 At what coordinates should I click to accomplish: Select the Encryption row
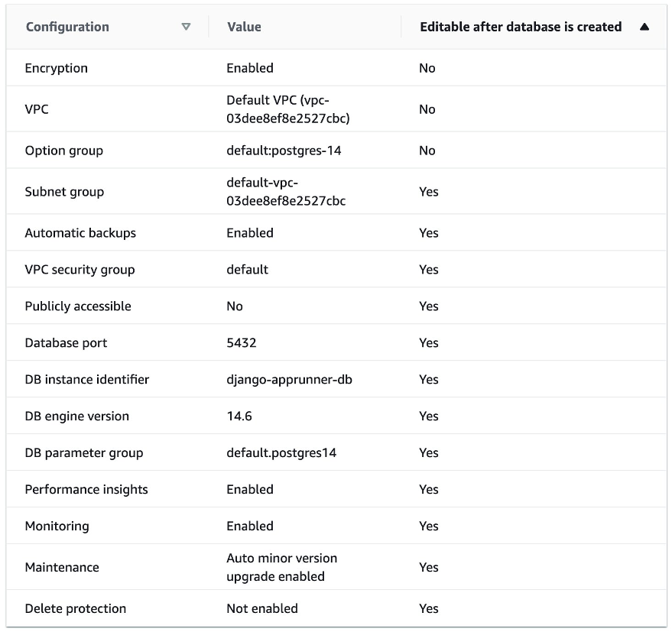pos(57,68)
